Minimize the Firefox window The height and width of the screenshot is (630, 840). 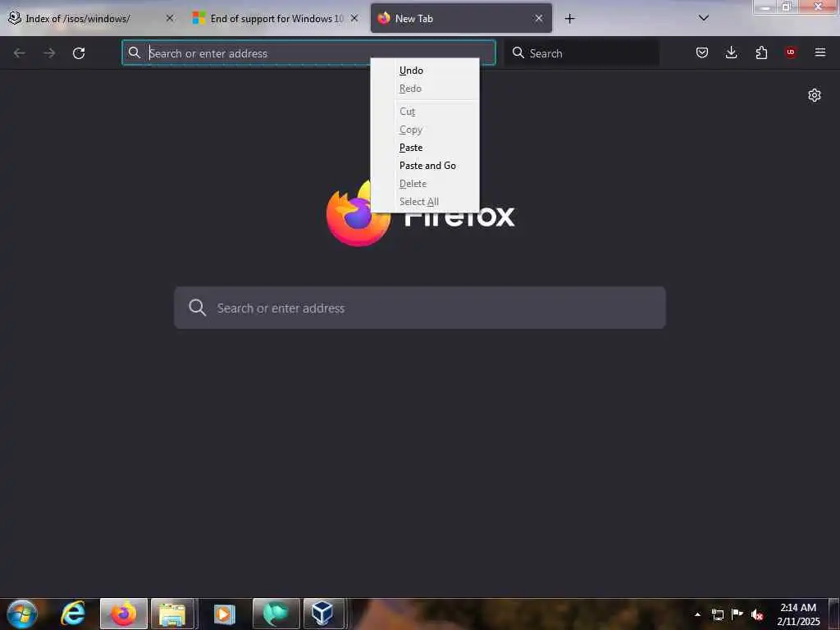click(x=765, y=7)
